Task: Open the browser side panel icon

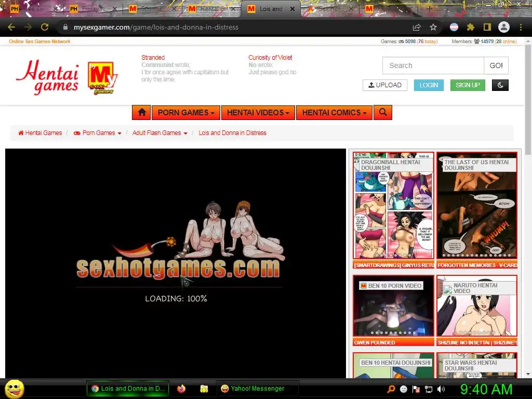Action: click(x=487, y=27)
